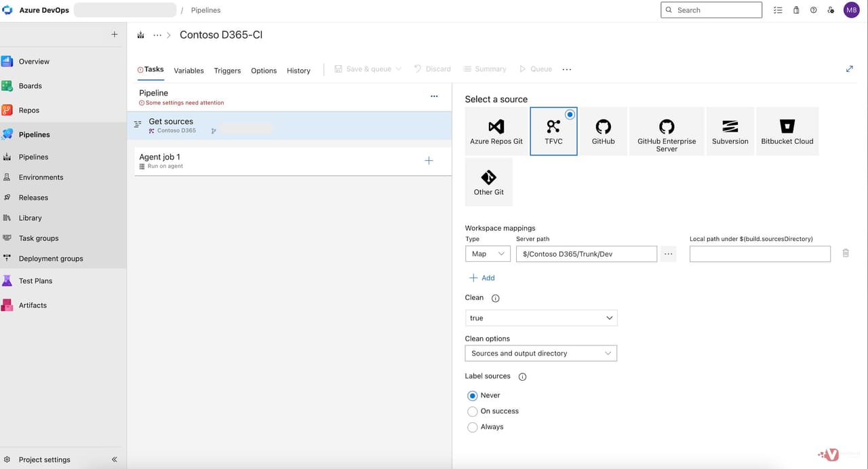Open the help question mark icon
Screen dimensions: 868x469
814,10
